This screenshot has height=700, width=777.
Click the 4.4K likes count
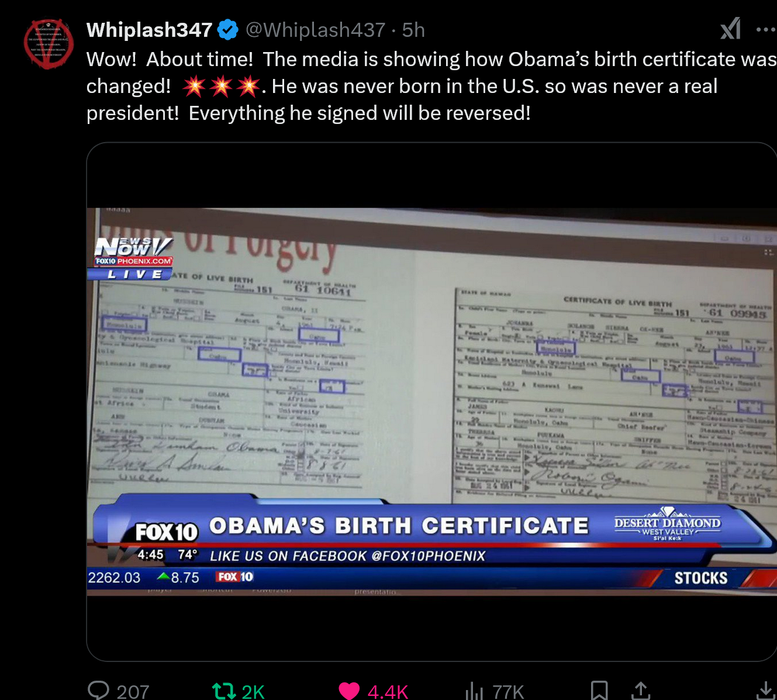coord(388,692)
